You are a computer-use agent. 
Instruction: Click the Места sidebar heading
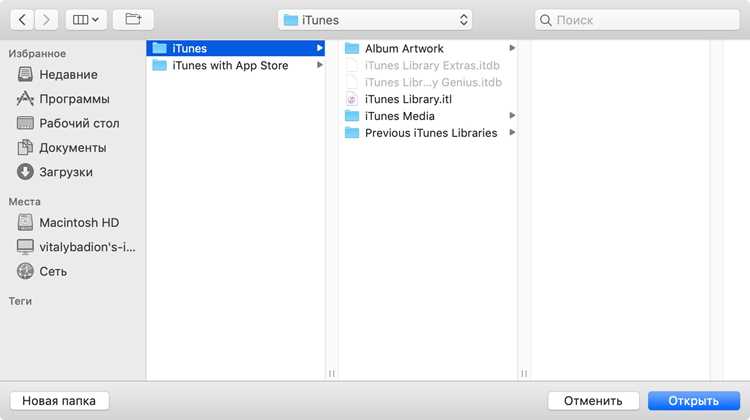[24, 201]
